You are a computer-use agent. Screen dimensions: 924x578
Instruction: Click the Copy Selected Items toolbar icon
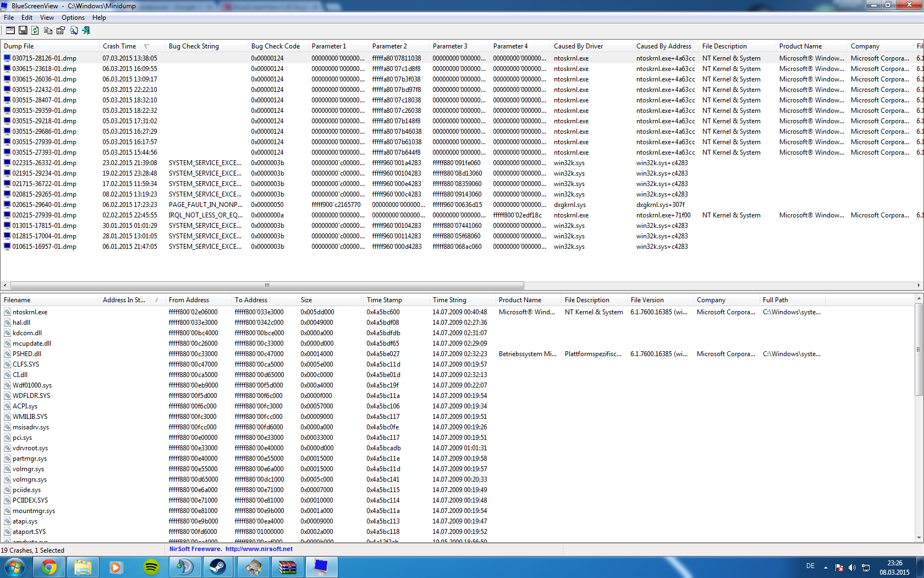tap(48, 30)
